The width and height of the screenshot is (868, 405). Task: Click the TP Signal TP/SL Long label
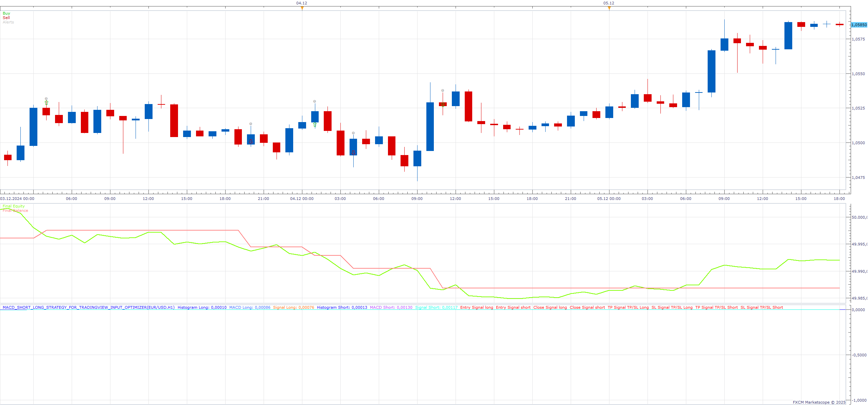pos(628,307)
